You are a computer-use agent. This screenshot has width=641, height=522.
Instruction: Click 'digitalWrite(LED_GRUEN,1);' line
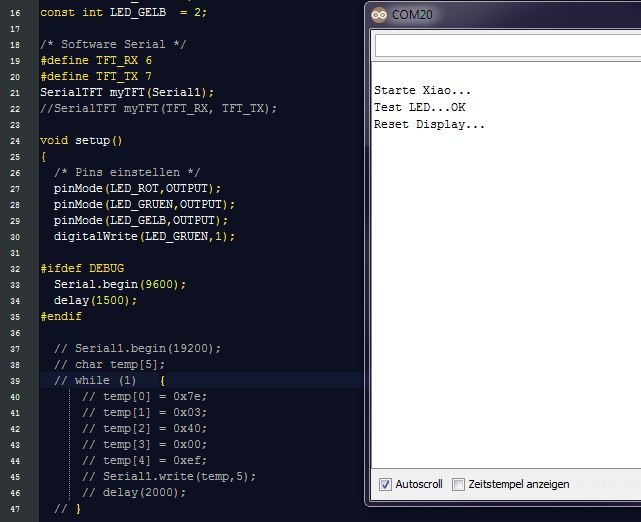(x=144, y=236)
